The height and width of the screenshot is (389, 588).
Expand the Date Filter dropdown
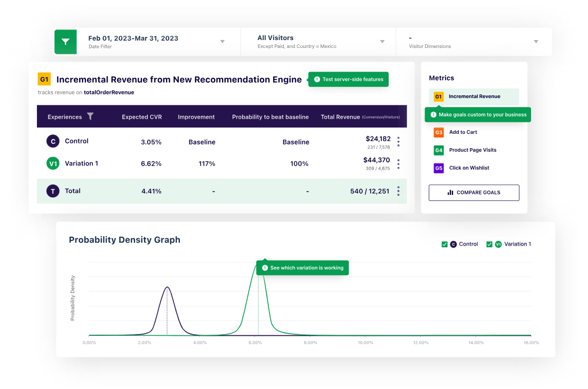pyautogui.click(x=222, y=42)
